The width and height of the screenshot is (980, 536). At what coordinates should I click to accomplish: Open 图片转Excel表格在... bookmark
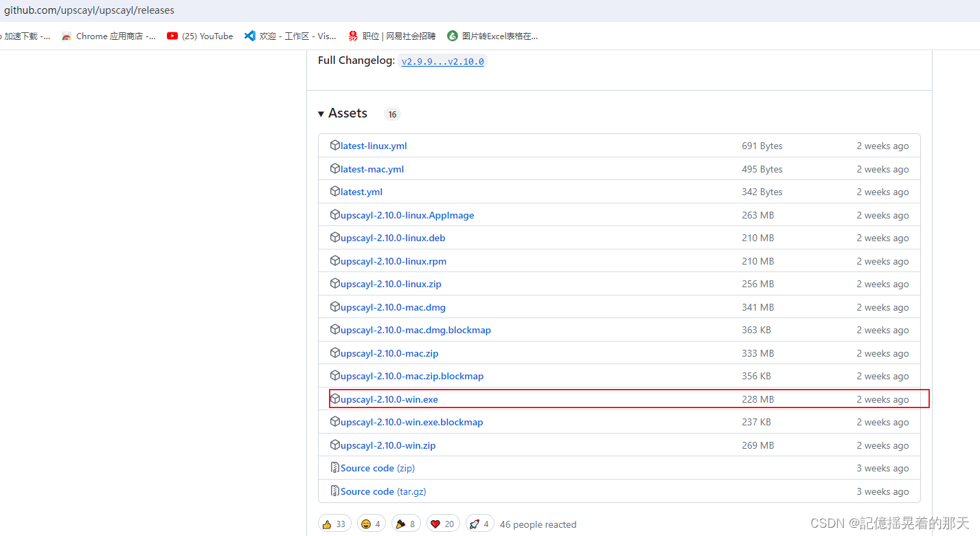pyautogui.click(x=492, y=36)
